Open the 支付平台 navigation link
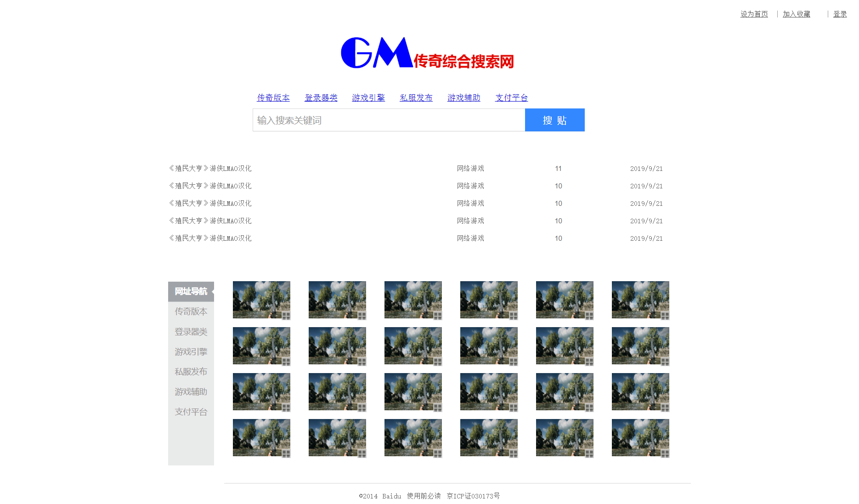Image resolution: width=859 pixels, height=504 pixels. (x=511, y=97)
